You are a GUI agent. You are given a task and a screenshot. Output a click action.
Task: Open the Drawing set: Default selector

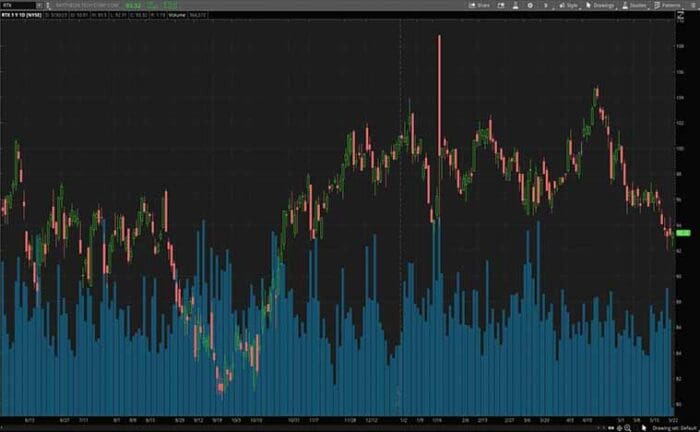pyautogui.click(x=674, y=428)
